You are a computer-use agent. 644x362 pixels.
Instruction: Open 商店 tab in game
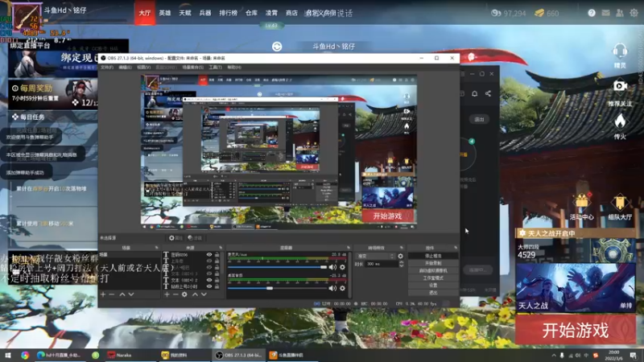pyautogui.click(x=291, y=13)
